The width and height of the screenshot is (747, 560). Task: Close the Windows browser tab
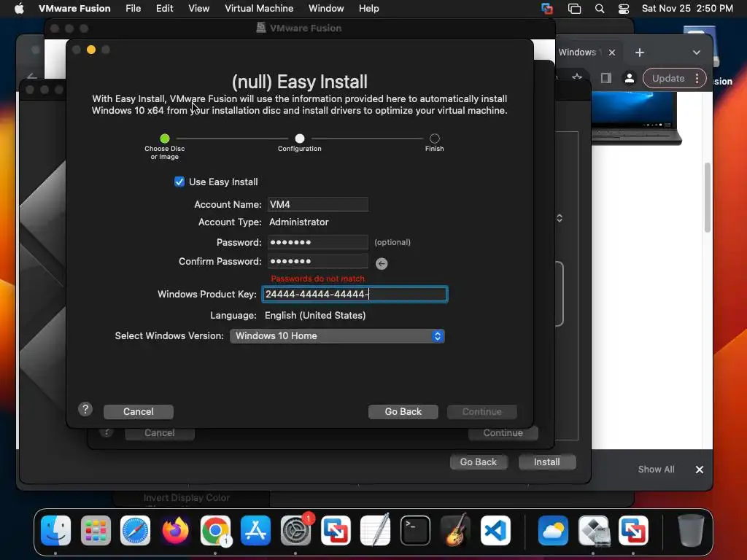tap(612, 52)
